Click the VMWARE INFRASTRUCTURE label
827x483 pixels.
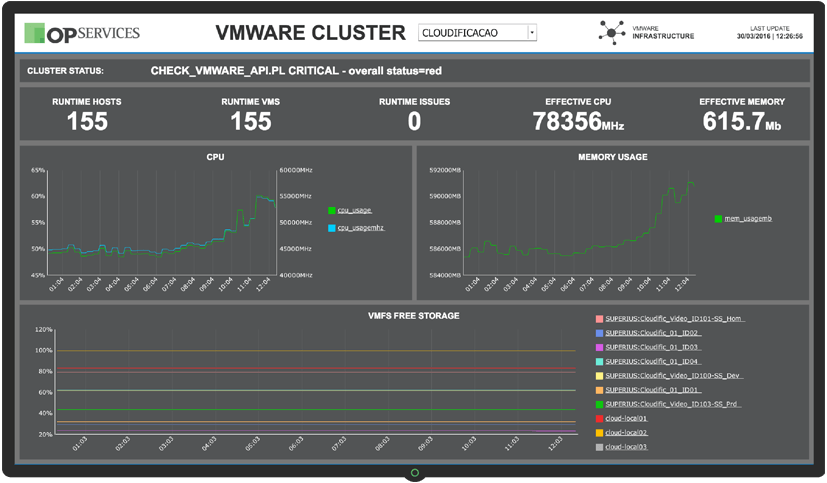click(x=663, y=33)
